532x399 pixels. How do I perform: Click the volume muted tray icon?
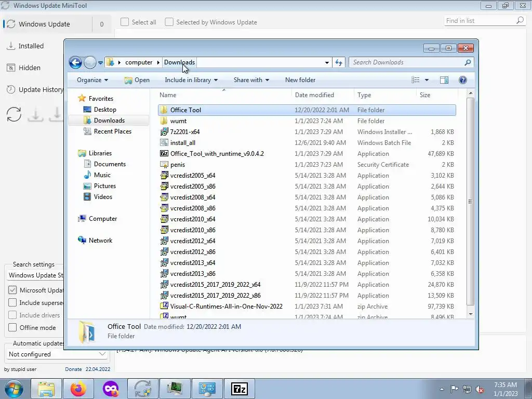480,390
